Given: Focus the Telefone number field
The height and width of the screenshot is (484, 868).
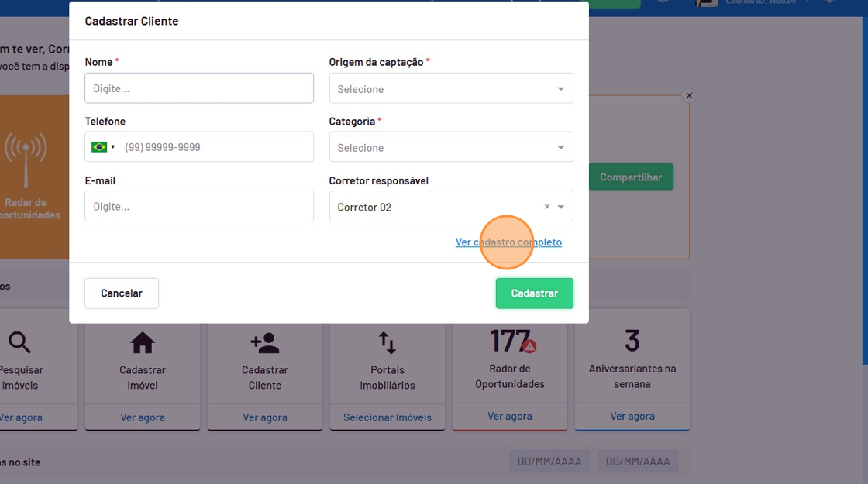Looking at the screenshot, I should [215, 147].
